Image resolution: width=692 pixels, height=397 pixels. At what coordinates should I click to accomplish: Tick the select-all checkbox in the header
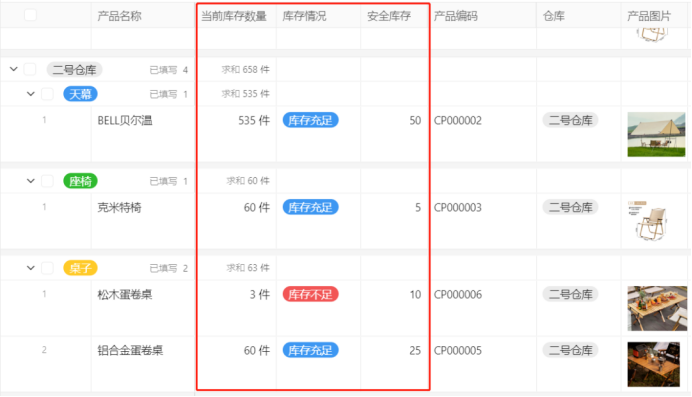tap(30, 15)
